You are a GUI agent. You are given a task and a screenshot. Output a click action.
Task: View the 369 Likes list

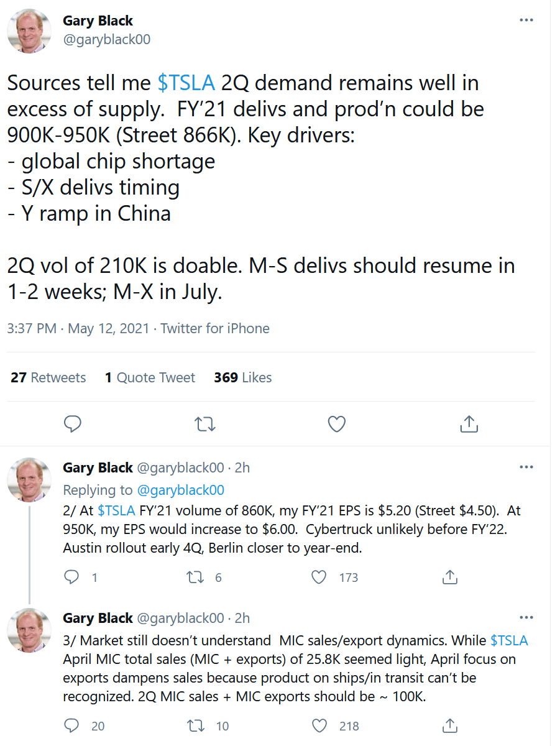click(242, 377)
